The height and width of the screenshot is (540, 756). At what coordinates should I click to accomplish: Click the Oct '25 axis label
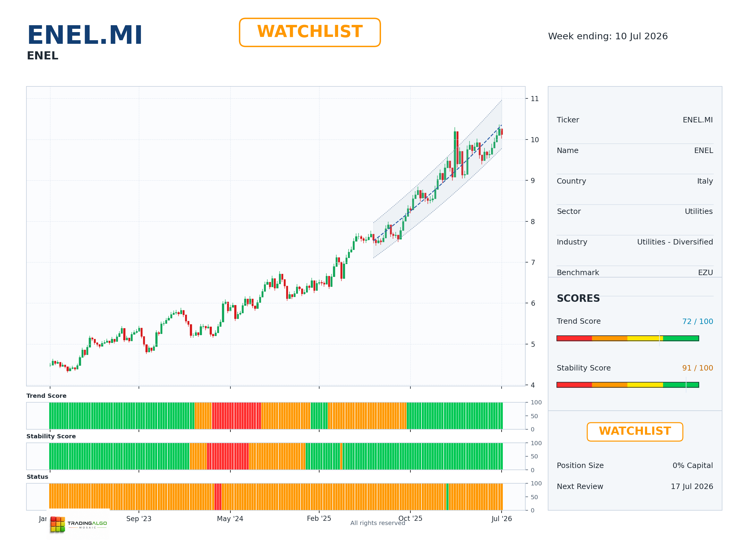click(x=410, y=518)
